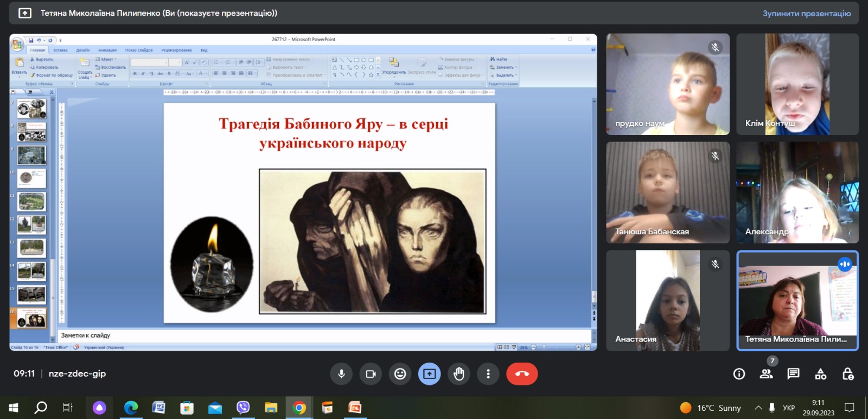Expand quick access toolbar customization arrow
Screen dimensions: 868x419
(60, 40)
